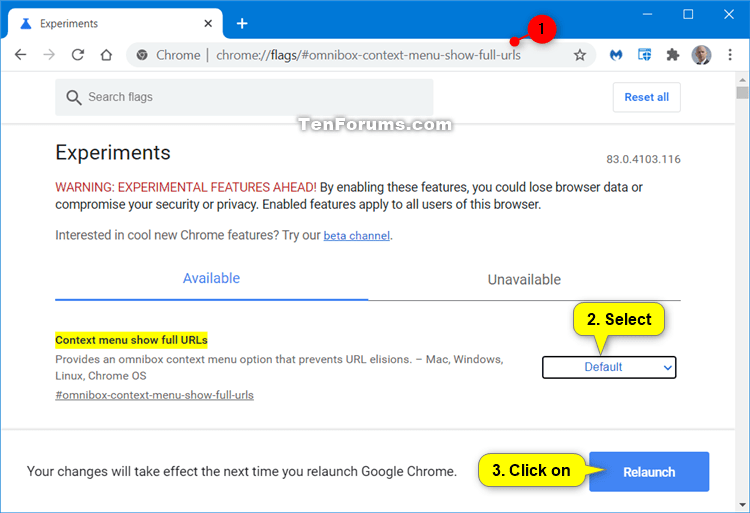Switch to the Available tab
This screenshot has height=513, width=750.
tap(211, 279)
